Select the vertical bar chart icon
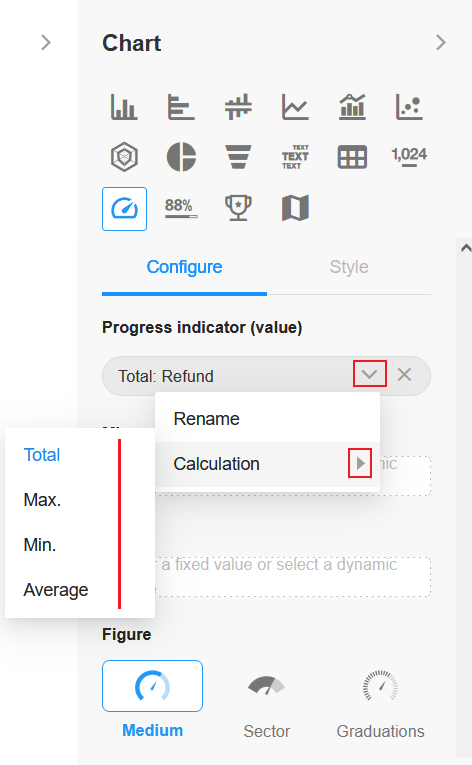 click(124, 107)
